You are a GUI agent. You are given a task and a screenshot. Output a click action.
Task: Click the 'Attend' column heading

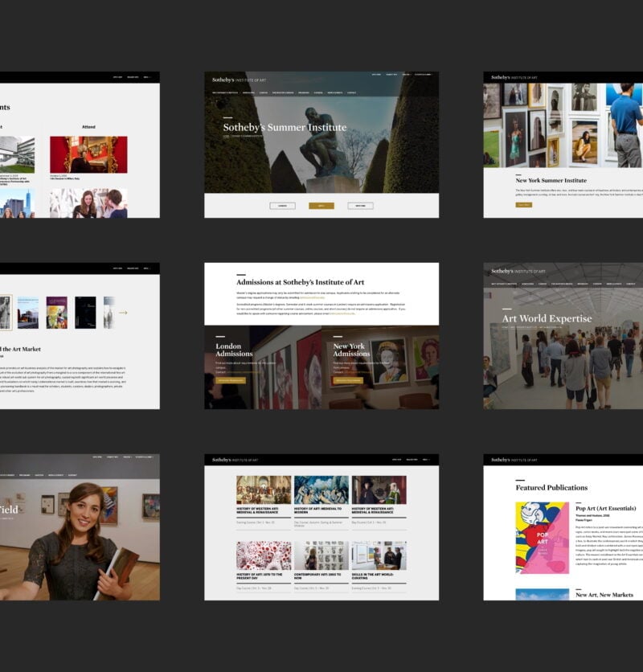88,127
